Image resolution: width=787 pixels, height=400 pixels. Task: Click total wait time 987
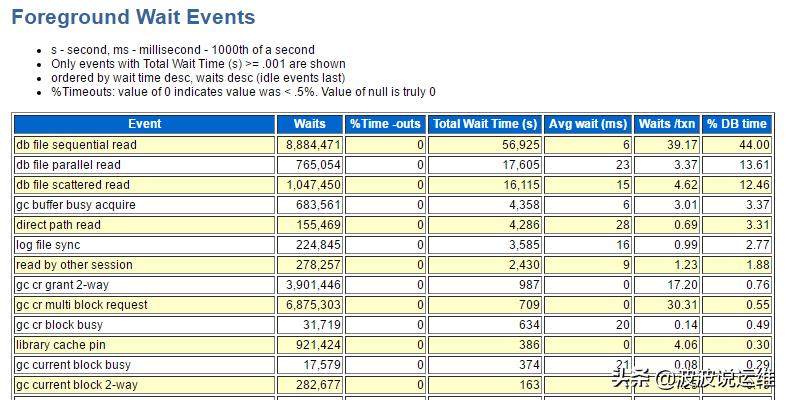tap(529, 285)
